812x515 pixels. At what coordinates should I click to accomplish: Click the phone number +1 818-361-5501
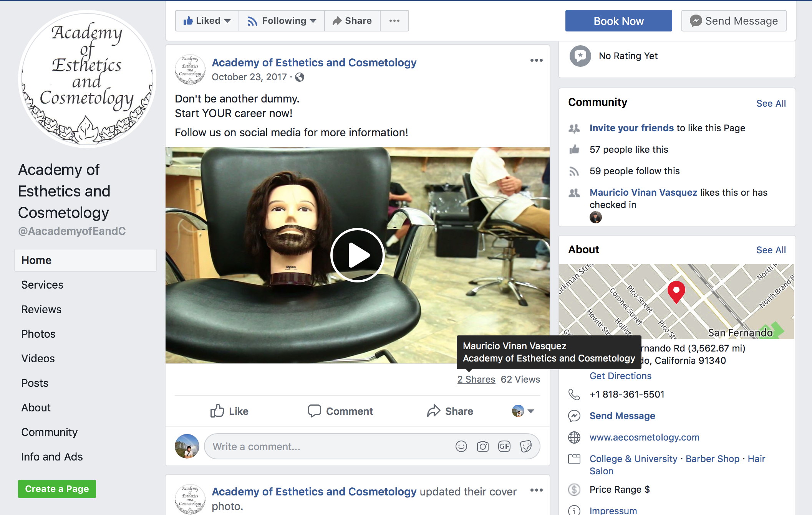coord(627,394)
